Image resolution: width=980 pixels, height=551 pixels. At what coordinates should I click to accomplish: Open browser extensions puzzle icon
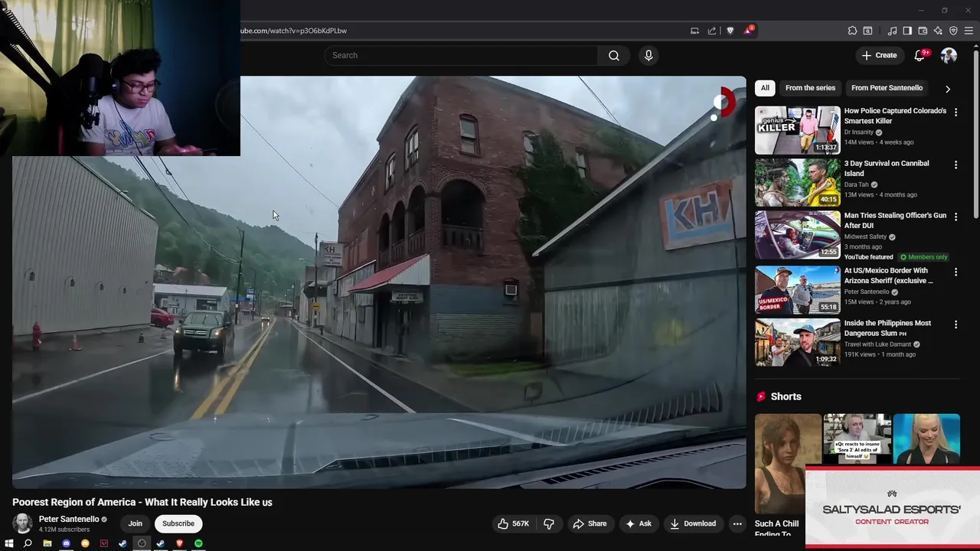[852, 31]
